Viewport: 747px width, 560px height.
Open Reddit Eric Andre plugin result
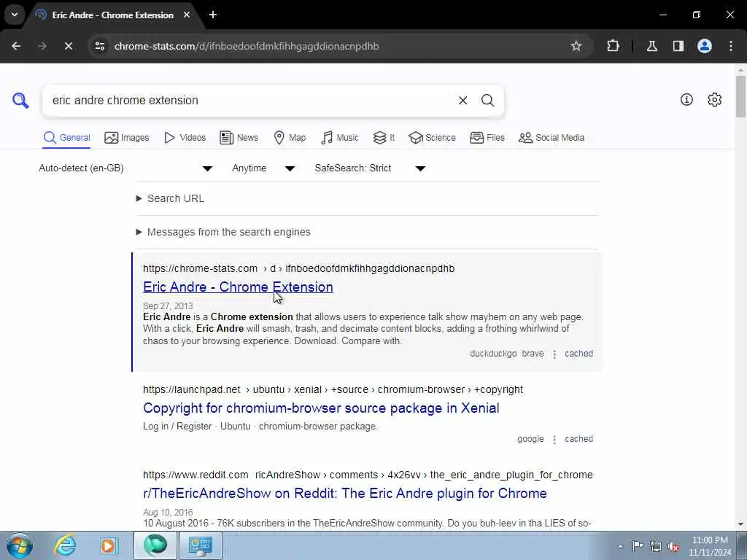pyautogui.click(x=345, y=494)
